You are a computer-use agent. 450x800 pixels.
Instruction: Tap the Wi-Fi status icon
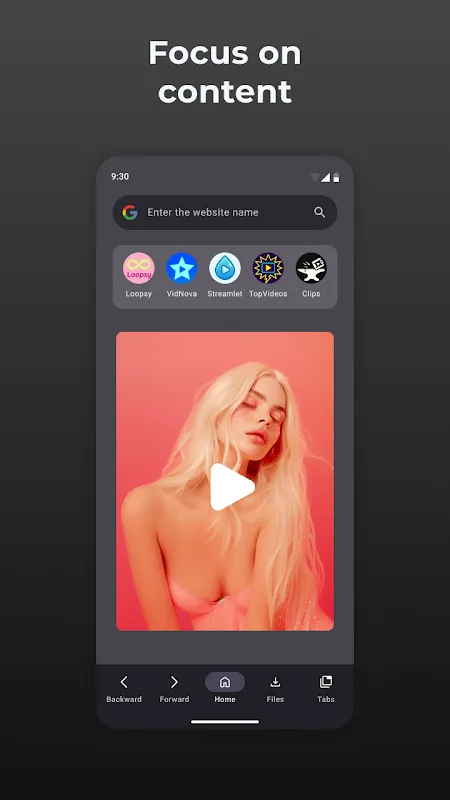point(315,177)
